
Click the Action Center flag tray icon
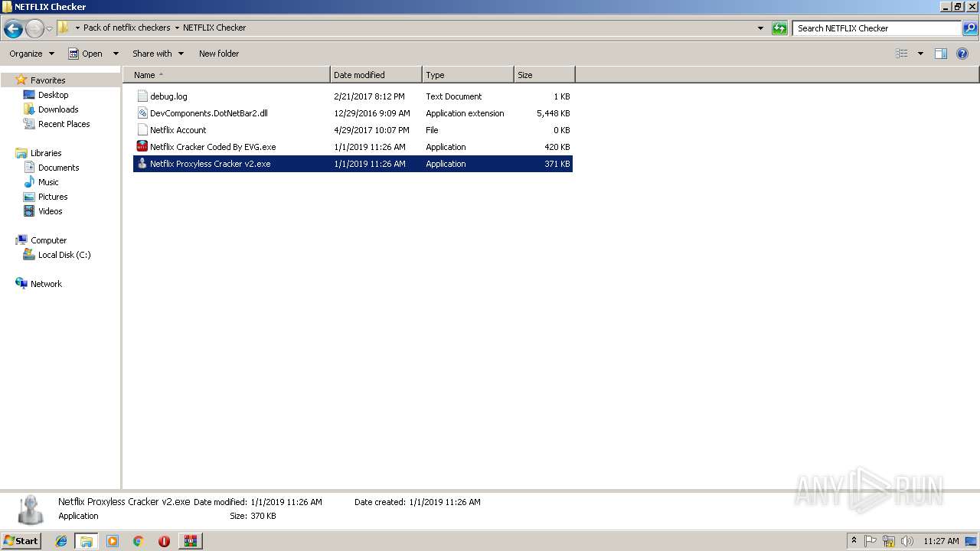pos(871,541)
